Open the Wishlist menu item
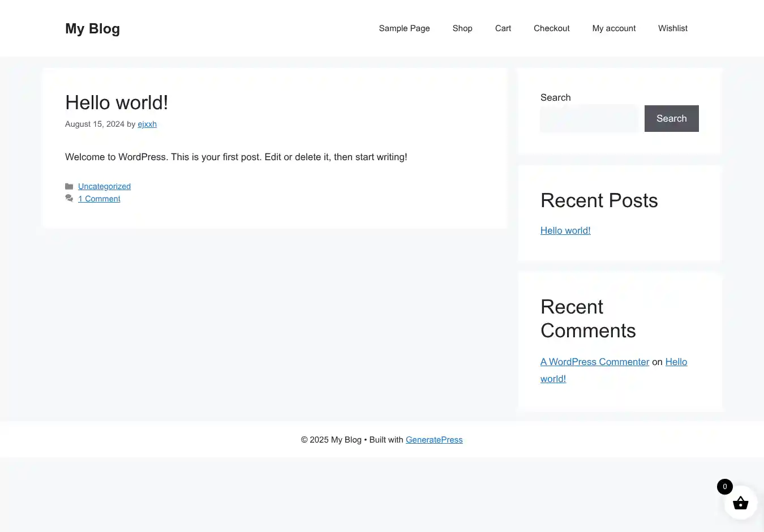The image size is (764, 532). pyautogui.click(x=672, y=28)
